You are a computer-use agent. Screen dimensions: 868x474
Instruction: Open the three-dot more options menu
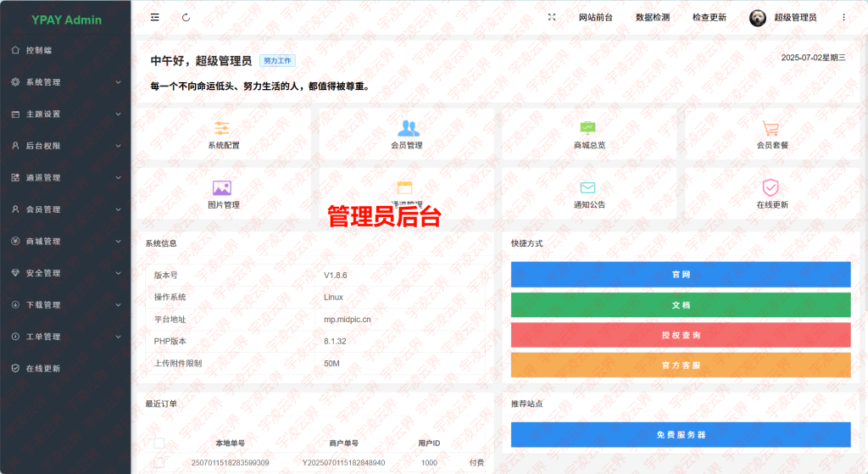tap(843, 17)
